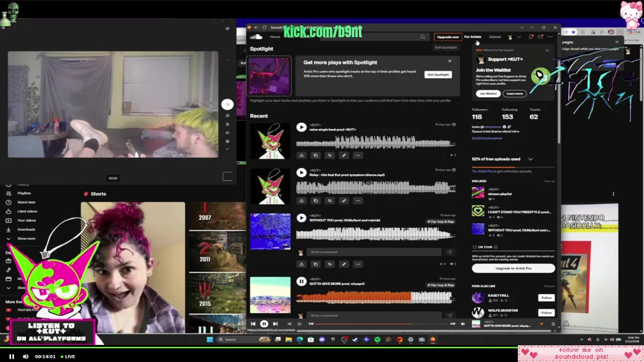Toggle like heart on now-playing track

point(541,324)
